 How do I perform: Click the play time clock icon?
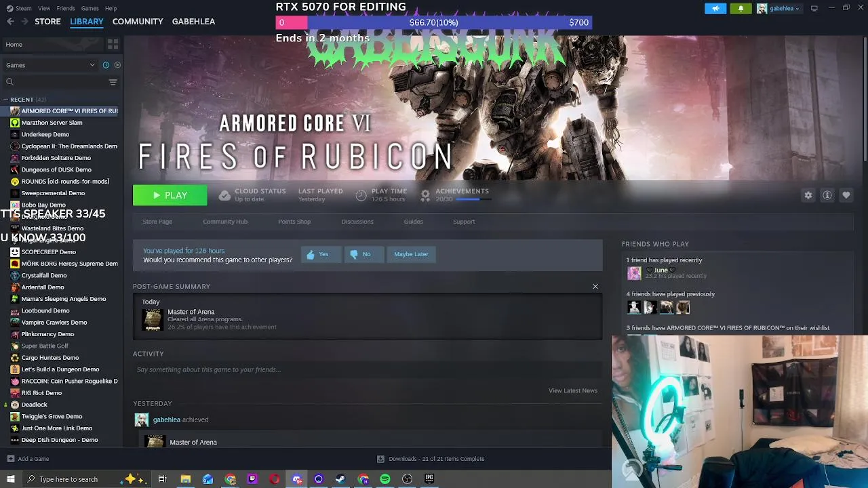click(x=361, y=195)
